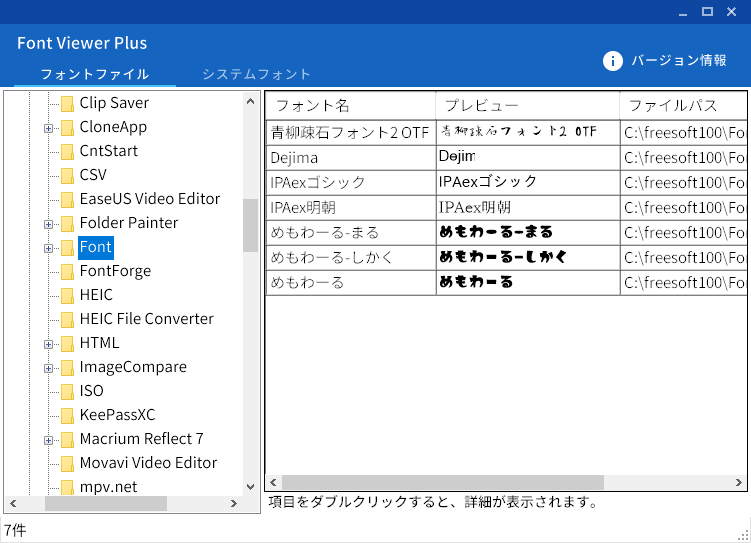Click the folder tree vertical scrollbar thumb
Image resolution: width=751 pixels, height=543 pixels.
point(251,225)
